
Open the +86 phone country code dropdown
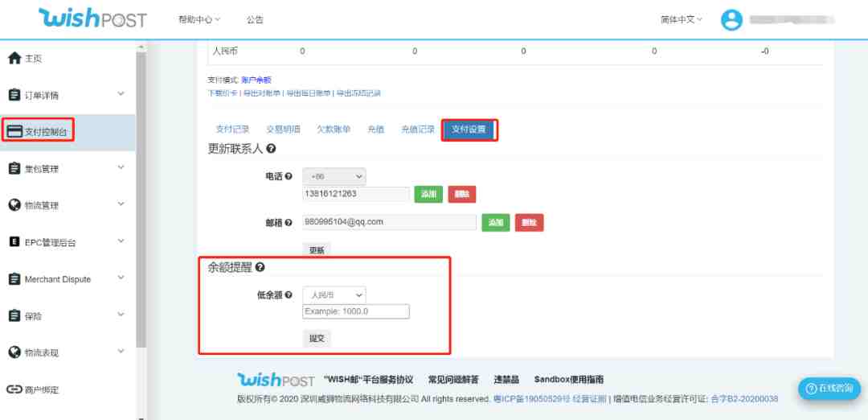tap(334, 177)
